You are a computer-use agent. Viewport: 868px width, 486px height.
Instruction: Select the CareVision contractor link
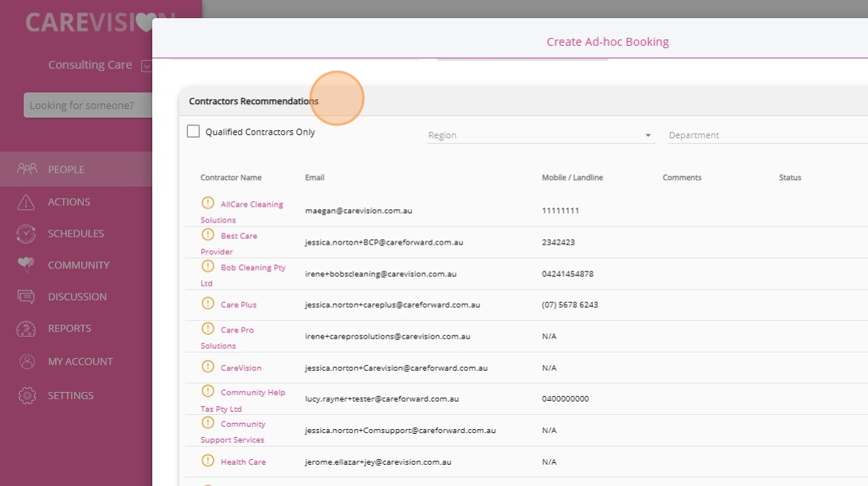pos(240,368)
